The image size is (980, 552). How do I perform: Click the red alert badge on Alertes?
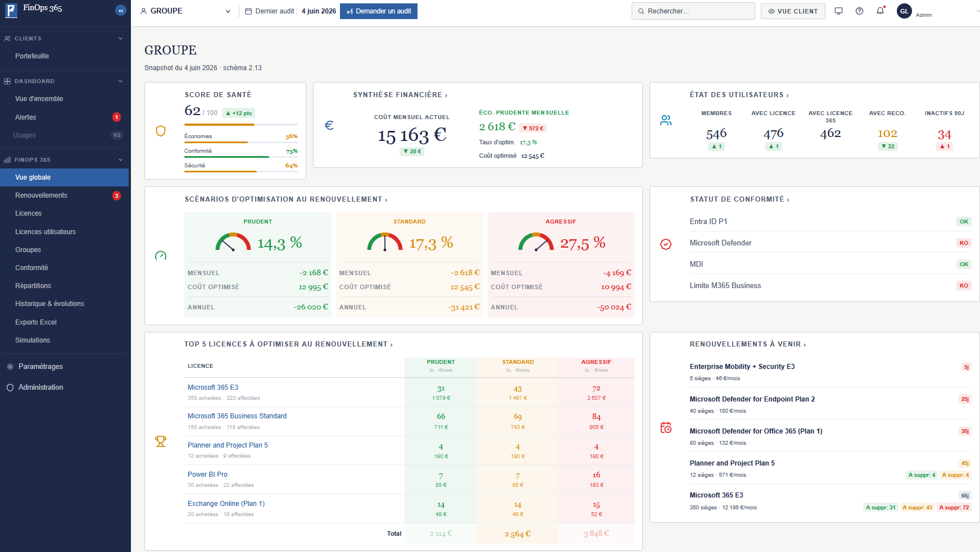[x=116, y=117]
